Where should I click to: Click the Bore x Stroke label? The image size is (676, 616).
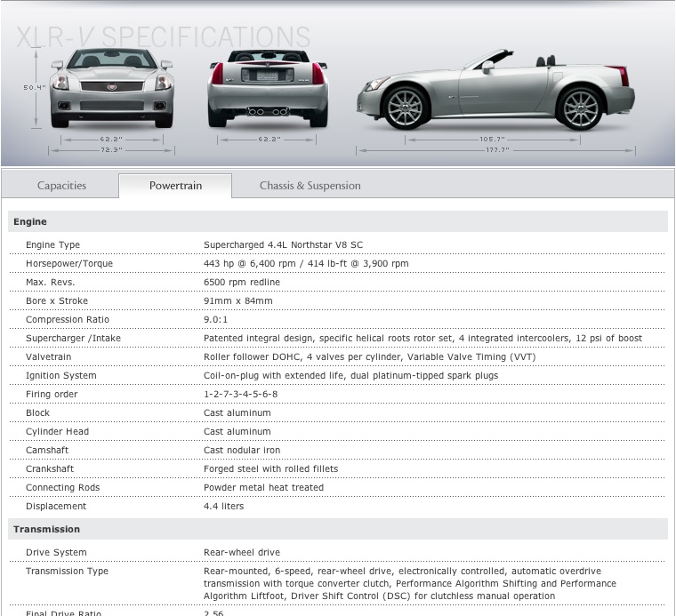(x=56, y=300)
